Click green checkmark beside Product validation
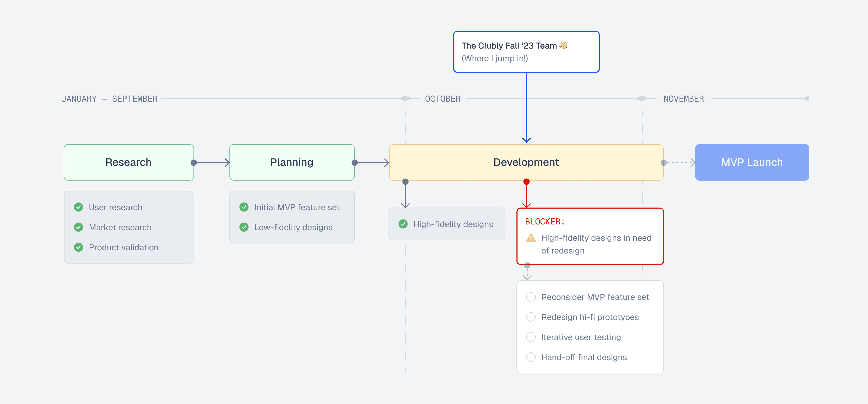 tap(79, 247)
